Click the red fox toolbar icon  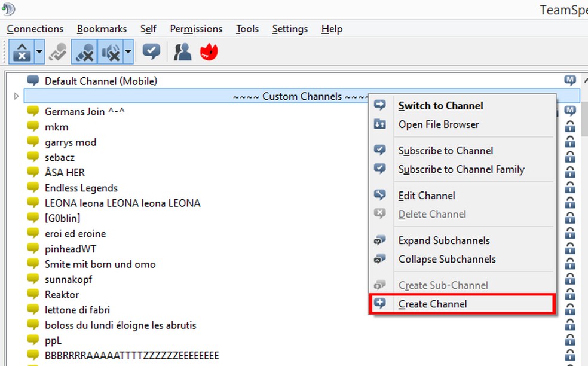[x=209, y=52]
